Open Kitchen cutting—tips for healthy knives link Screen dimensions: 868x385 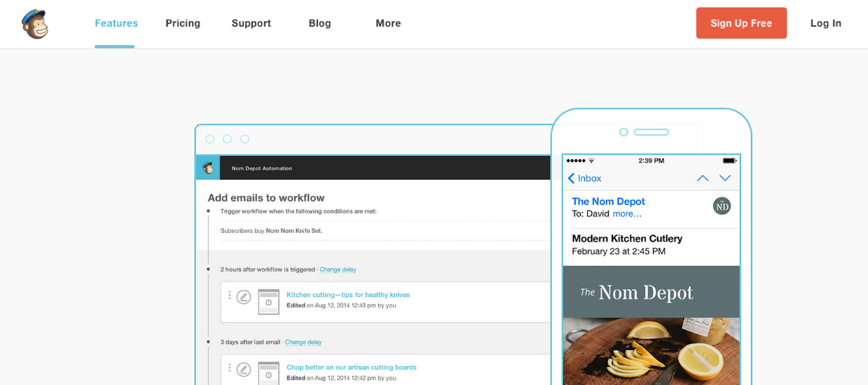(x=349, y=295)
